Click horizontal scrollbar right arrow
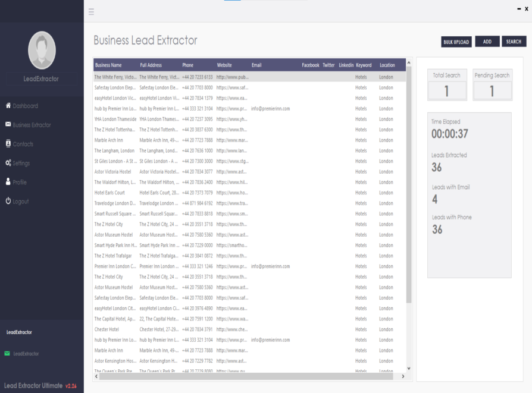Image resolution: width=532 pixels, height=393 pixels. 403,376
